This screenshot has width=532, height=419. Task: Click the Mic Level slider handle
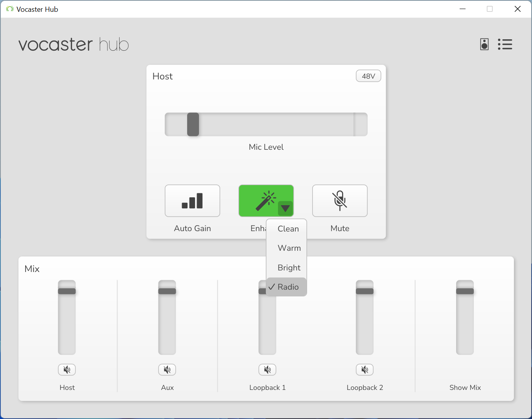pos(193,124)
